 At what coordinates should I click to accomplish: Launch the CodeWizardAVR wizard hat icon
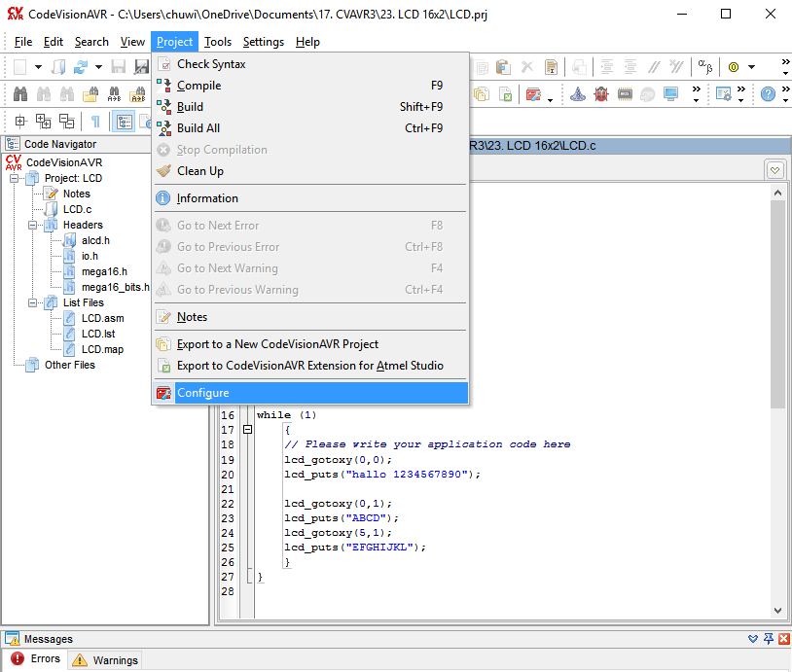tap(577, 94)
